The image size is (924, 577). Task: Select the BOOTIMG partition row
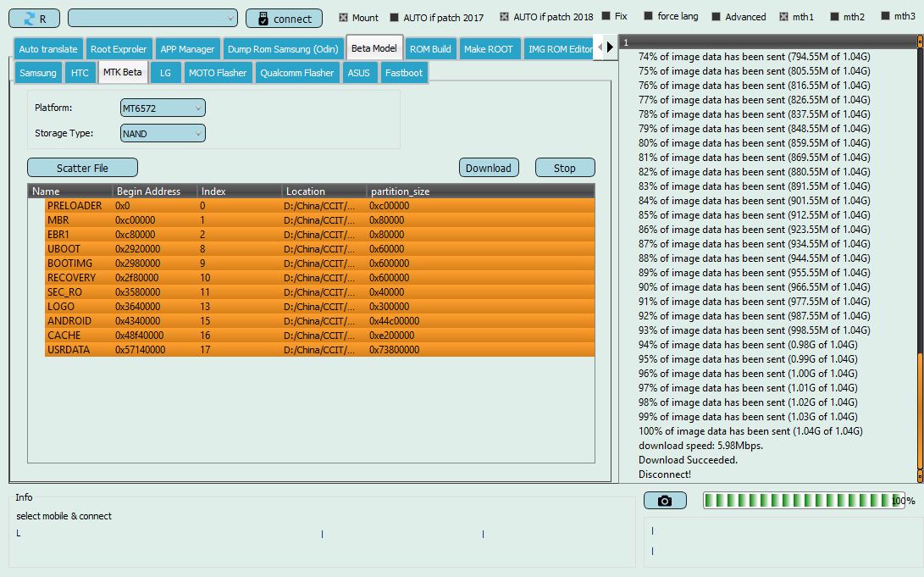pyautogui.click(x=319, y=263)
